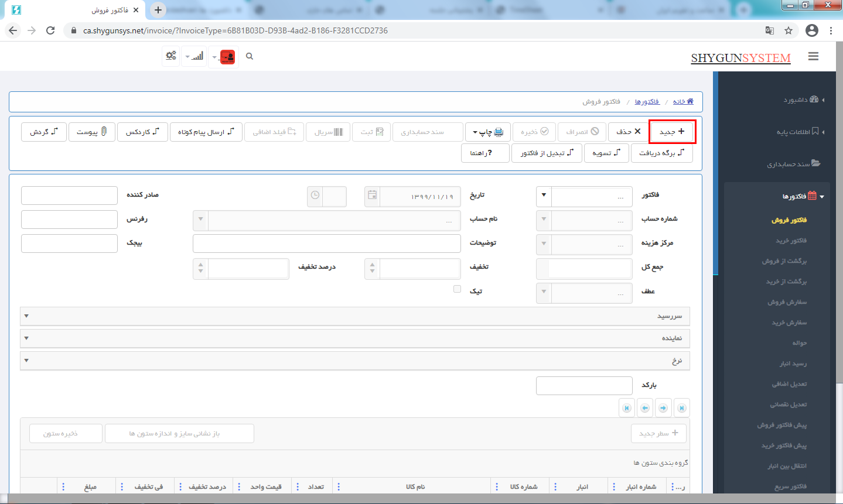Open the فاکتور combo box dropdown arrow
Viewport: 843px width, 504px height.
pyautogui.click(x=542, y=196)
